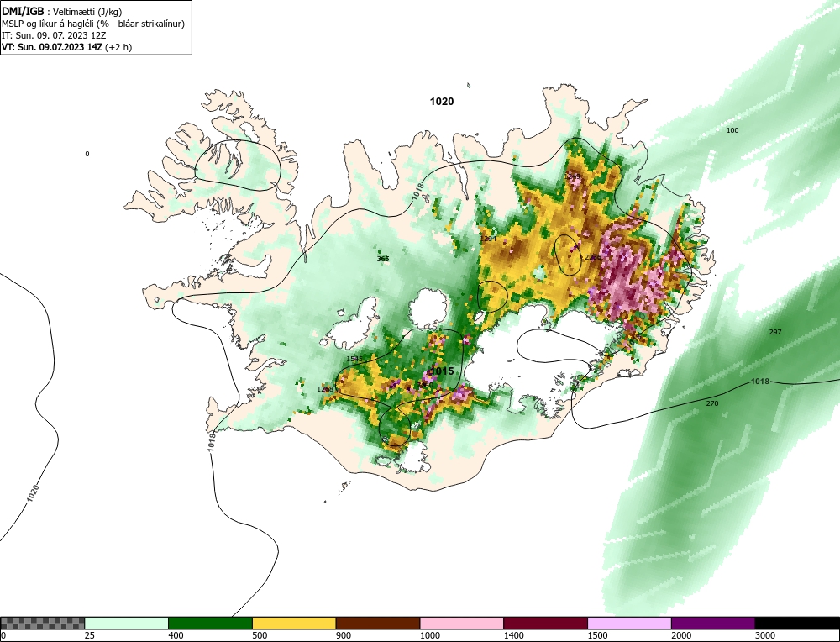
Task: Click the legend value 3000
Action: (x=765, y=635)
